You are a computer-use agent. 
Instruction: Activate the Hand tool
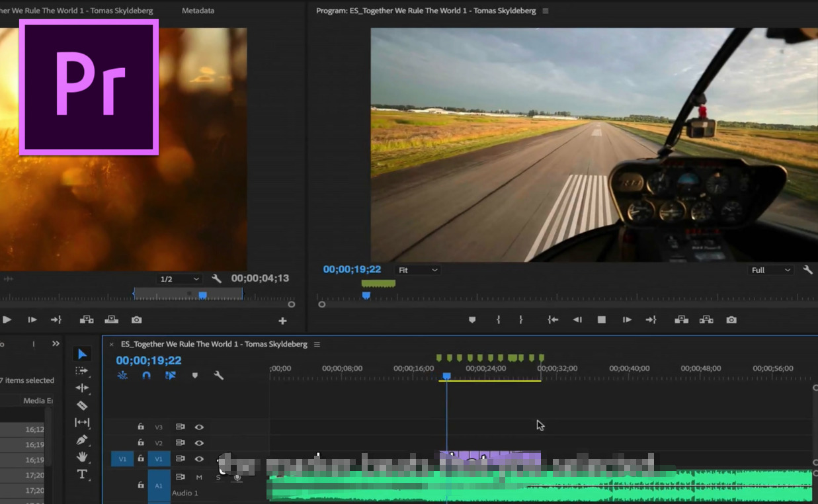[82, 457]
